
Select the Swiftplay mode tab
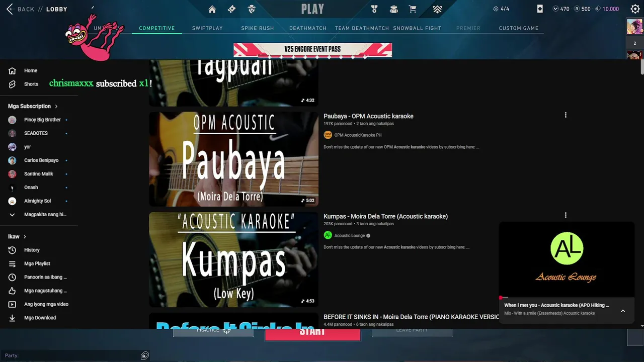pos(207,28)
